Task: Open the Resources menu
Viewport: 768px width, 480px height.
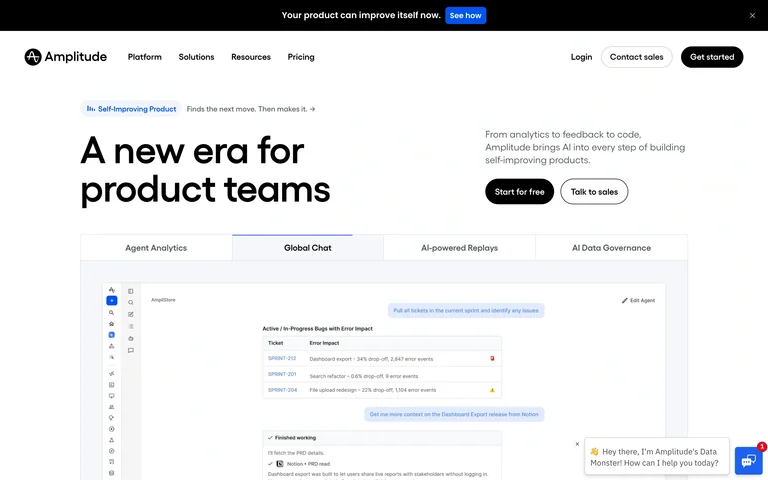Action: click(251, 57)
